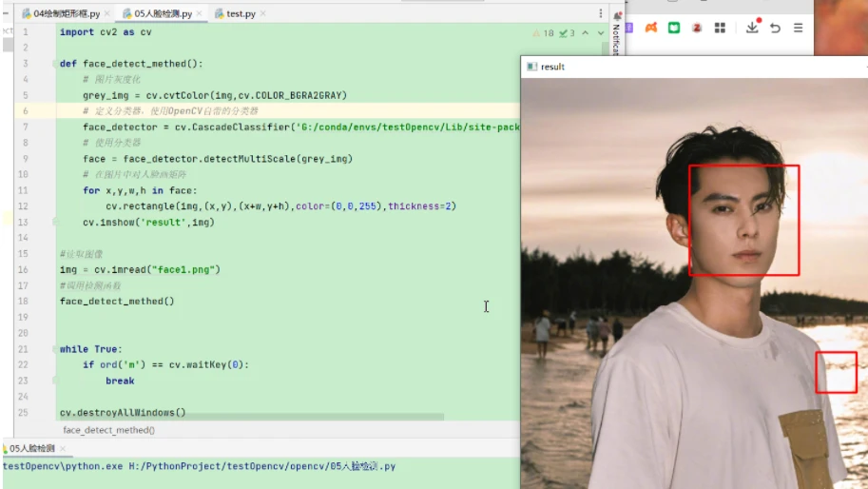This screenshot has height=489, width=868.
Task: Click 'cv.COLOR_BGRA2GRAY' on line 5
Action: [290, 95]
